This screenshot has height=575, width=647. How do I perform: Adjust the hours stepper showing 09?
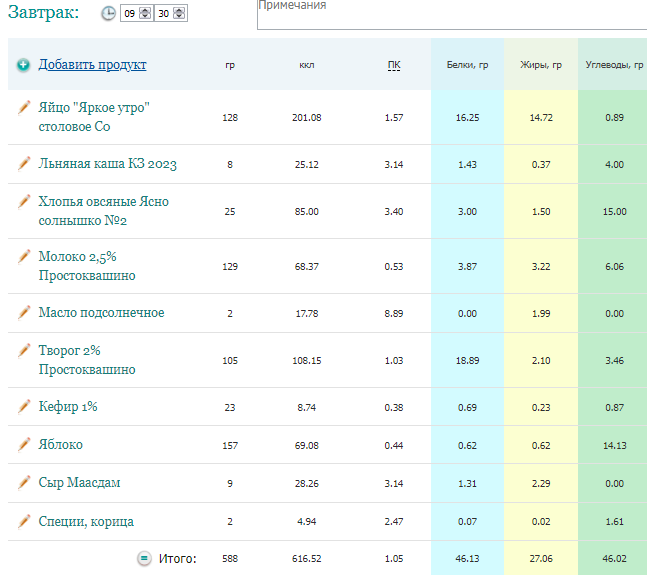pyautogui.click(x=145, y=13)
